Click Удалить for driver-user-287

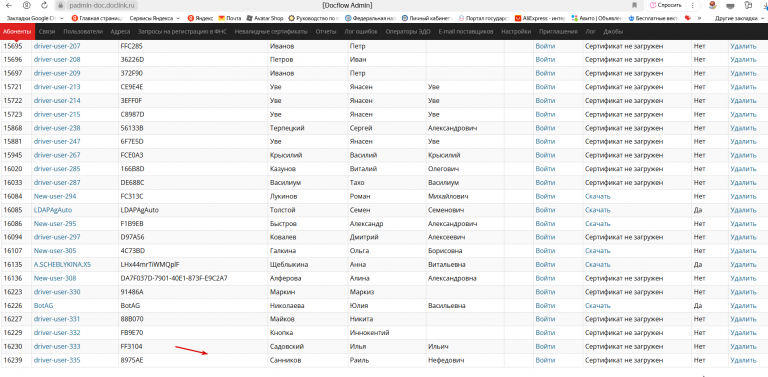743,183
